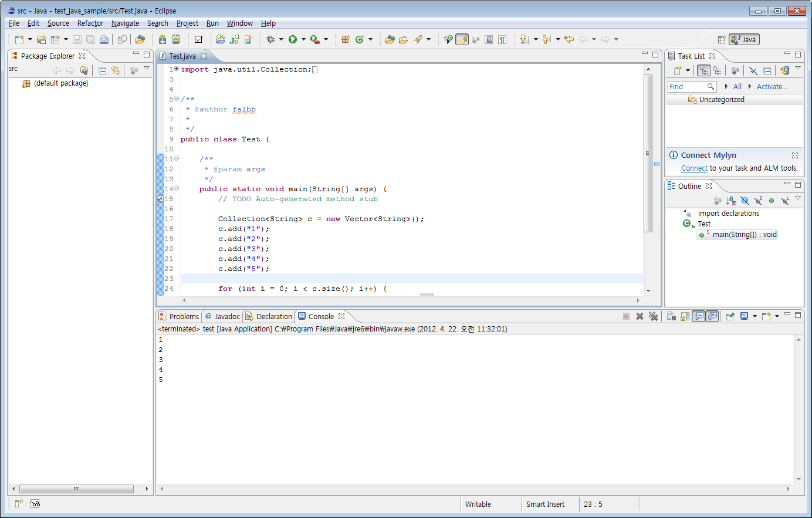
Task: Toggle Show Console on Standard Out change
Action: tap(699, 316)
